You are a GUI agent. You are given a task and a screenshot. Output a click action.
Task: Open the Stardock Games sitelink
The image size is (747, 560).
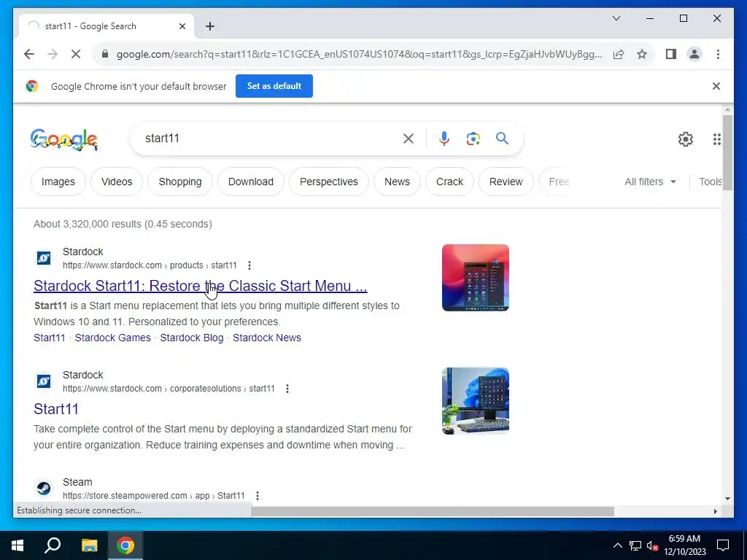click(112, 338)
